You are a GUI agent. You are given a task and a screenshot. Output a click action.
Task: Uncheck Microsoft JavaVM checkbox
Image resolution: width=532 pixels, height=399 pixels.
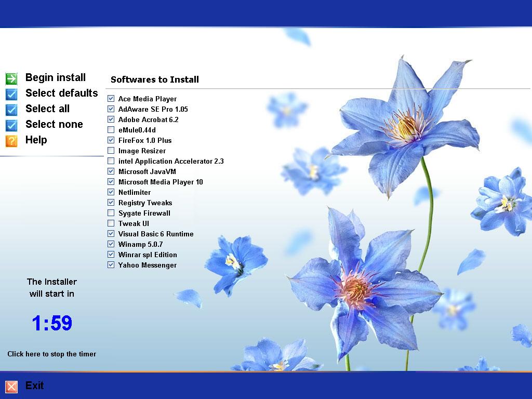(111, 171)
